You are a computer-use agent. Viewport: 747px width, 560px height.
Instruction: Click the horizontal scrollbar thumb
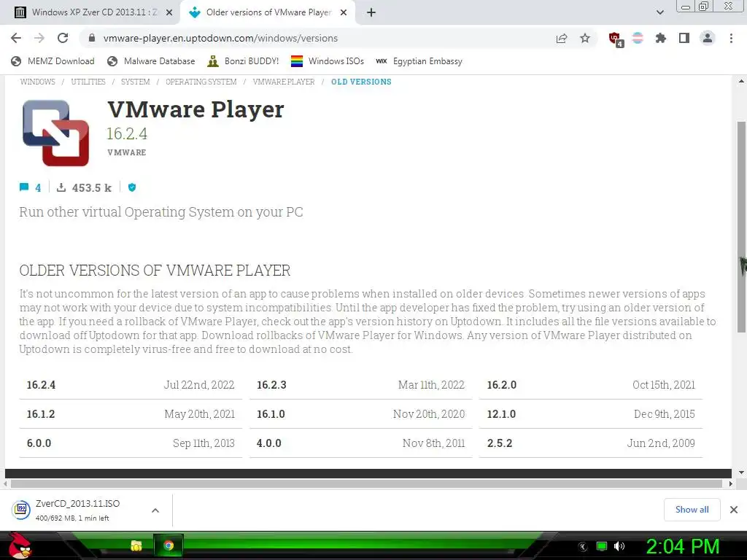(366, 484)
